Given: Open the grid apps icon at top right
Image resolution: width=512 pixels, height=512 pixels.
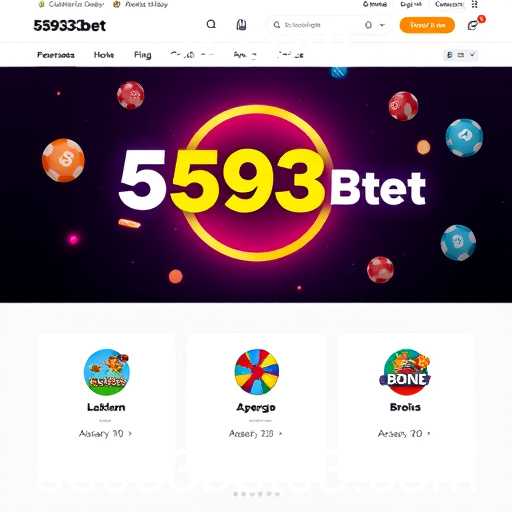Looking at the screenshot, I should 475,4.
